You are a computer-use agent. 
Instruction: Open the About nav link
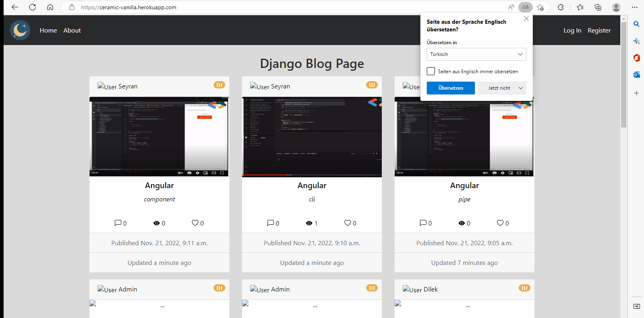coord(72,30)
